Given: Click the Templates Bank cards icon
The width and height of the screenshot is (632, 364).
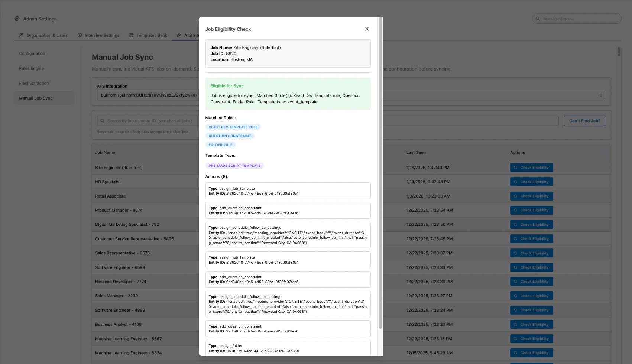Looking at the screenshot, I should tap(131, 35).
